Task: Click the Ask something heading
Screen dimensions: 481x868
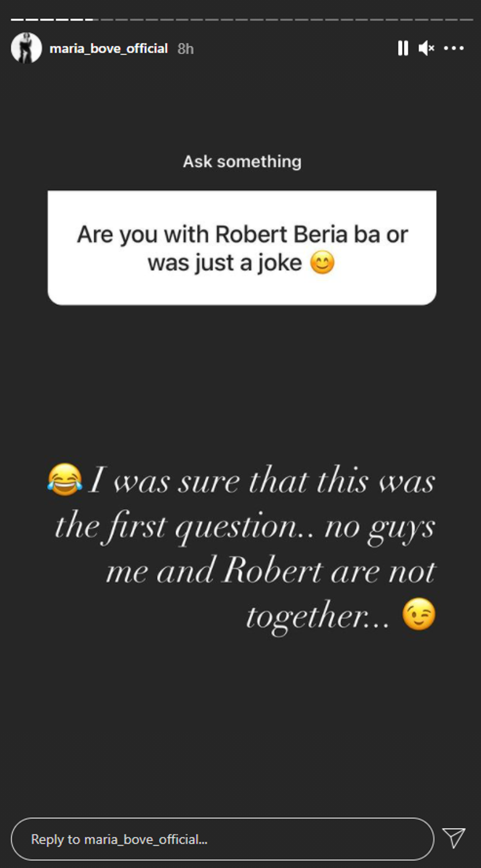Action: [x=242, y=161]
